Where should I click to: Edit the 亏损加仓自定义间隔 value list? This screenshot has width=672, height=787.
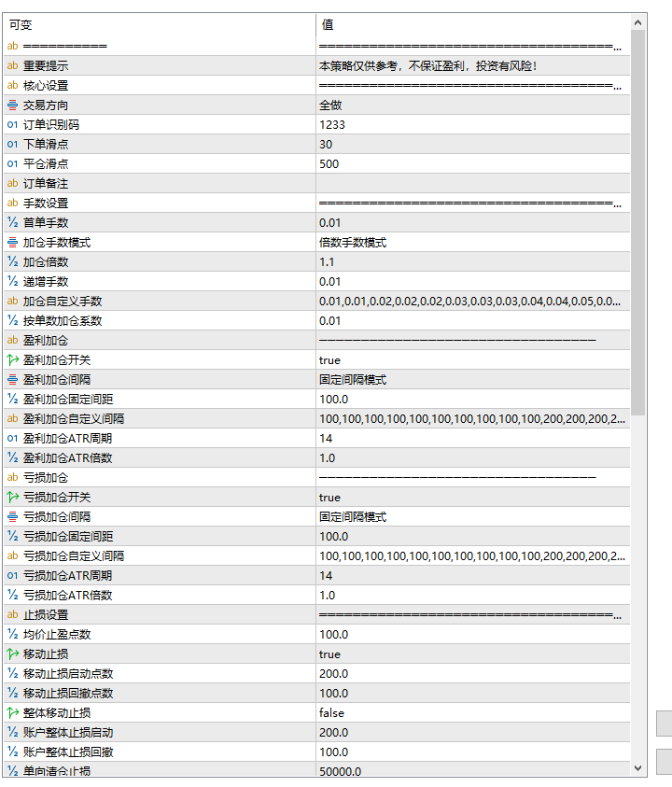[x=473, y=555]
